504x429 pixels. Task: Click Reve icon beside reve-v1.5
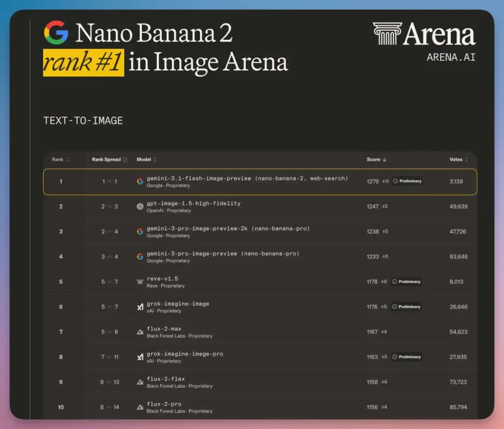tap(140, 281)
